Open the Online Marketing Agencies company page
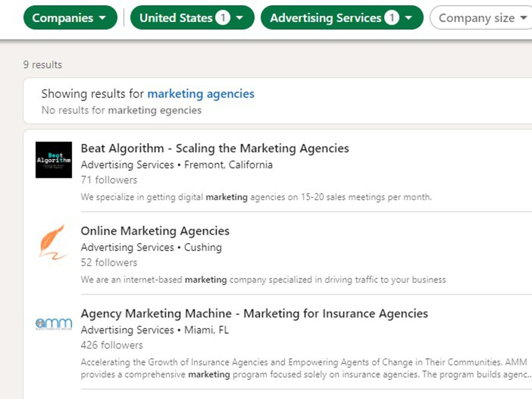Image resolution: width=532 pixels, height=399 pixels. coord(155,231)
